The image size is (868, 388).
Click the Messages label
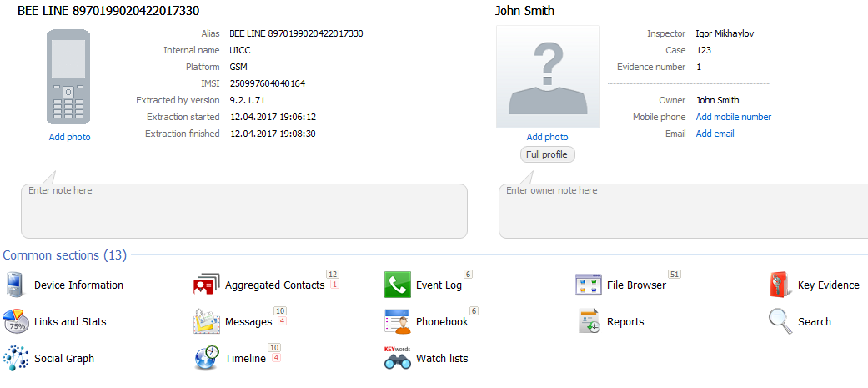[248, 321]
